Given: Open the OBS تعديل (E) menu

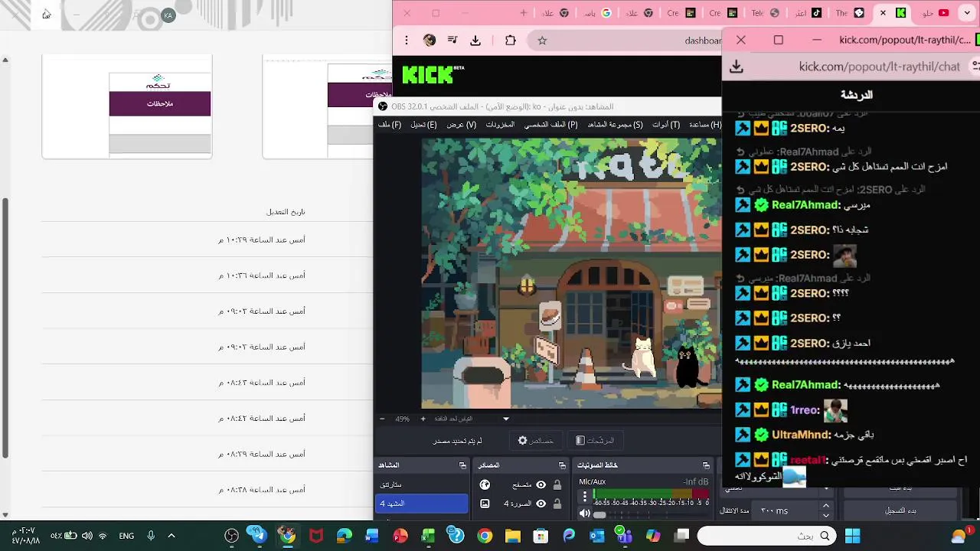Looking at the screenshot, I should [x=423, y=125].
